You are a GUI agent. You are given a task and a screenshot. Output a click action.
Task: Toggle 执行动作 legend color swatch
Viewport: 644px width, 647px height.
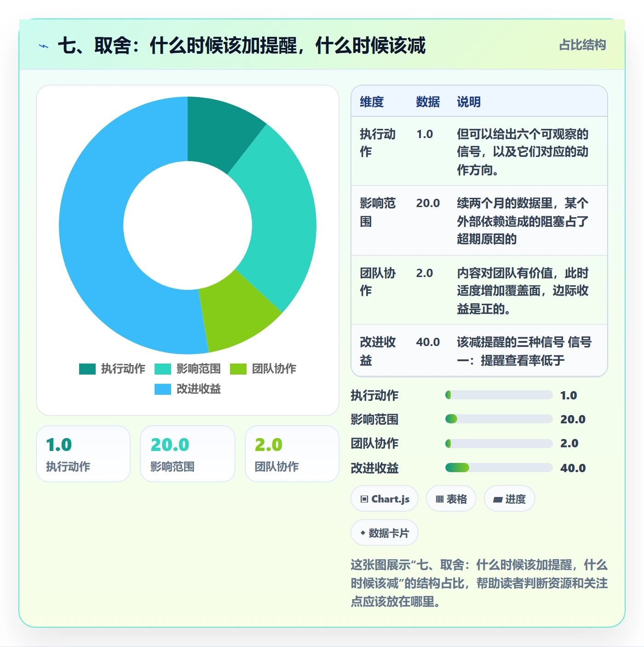[x=87, y=369]
